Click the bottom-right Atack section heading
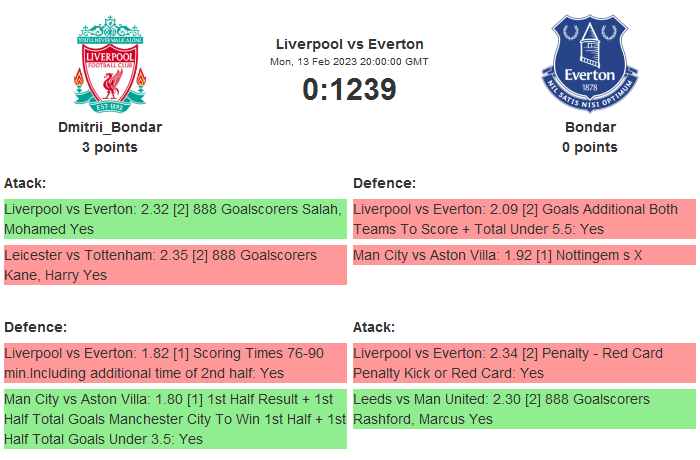The image size is (700, 460). click(374, 327)
